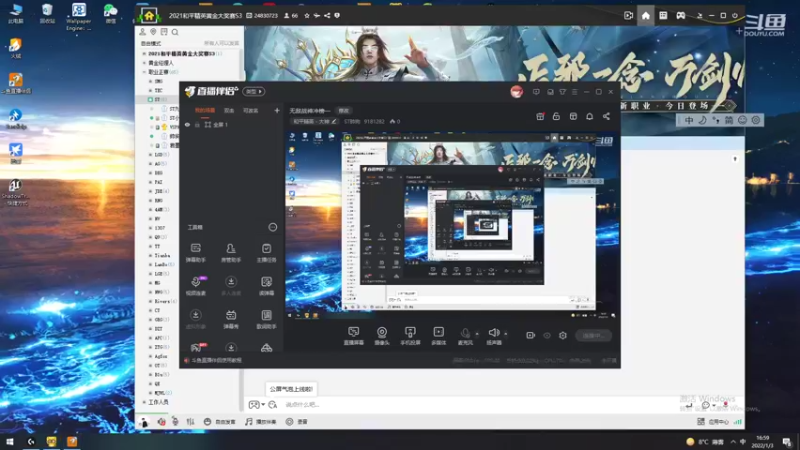This screenshot has height=450, width=800.
Task: Expand the PAI channel group
Action: (x=151, y=182)
